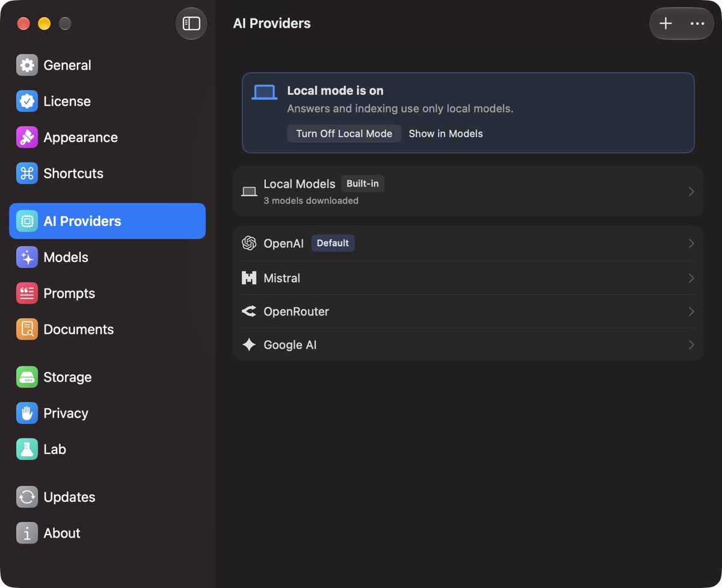Click 'Answers and indexing use only local models.'
Image resolution: width=722 pixels, height=588 pixels.
(x=400, y=109)
